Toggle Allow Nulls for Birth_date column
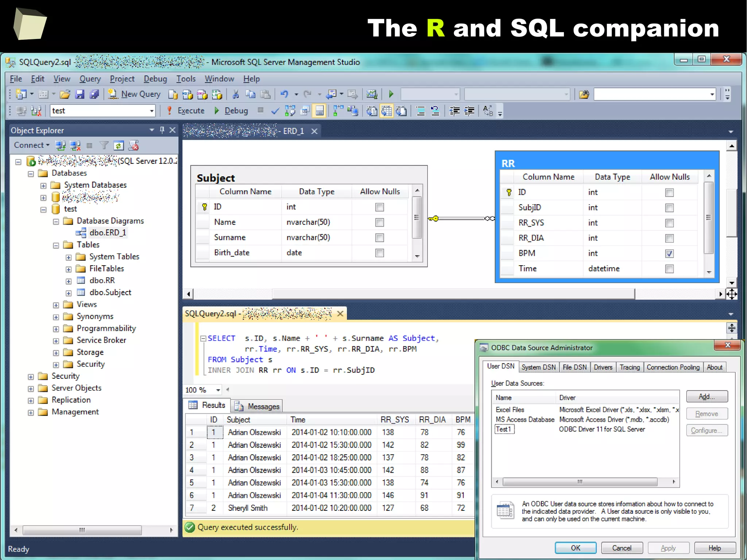Viewport: 747px width, 560px height. [x=380, y=253]
